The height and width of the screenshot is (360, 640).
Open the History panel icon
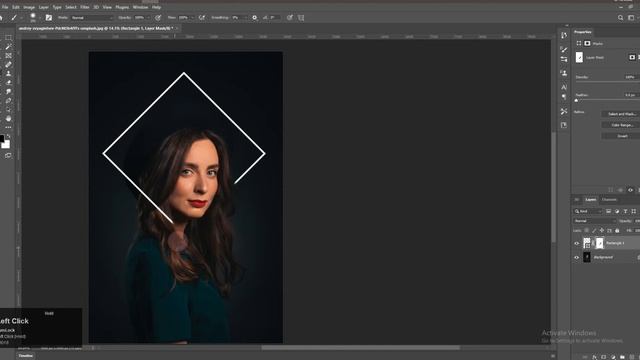click(x=564, y=36)
